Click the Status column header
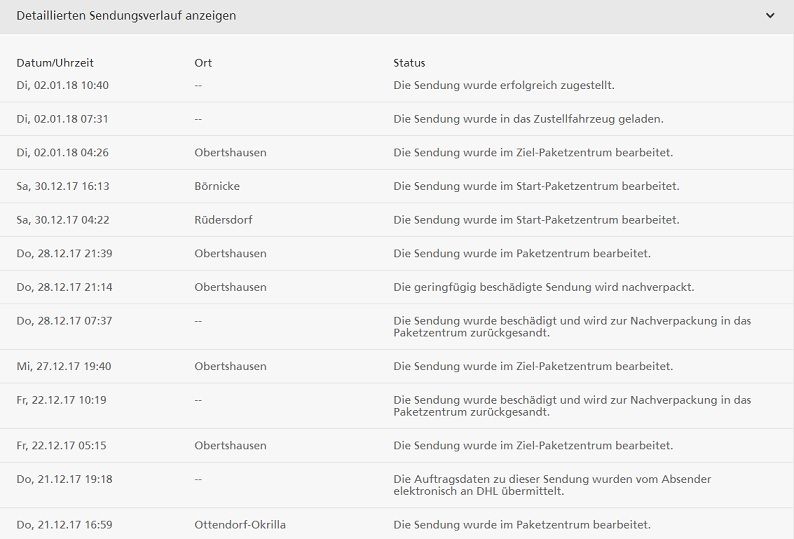Screen dimensions: 794x539 click(409, 63)
